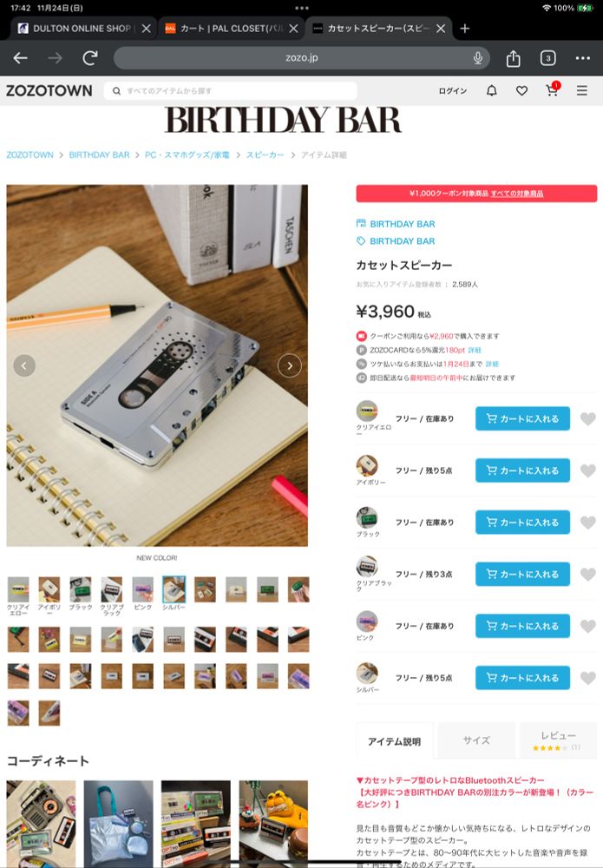
Task: Open the browser tab count button
Action: (x=547, y=58)
